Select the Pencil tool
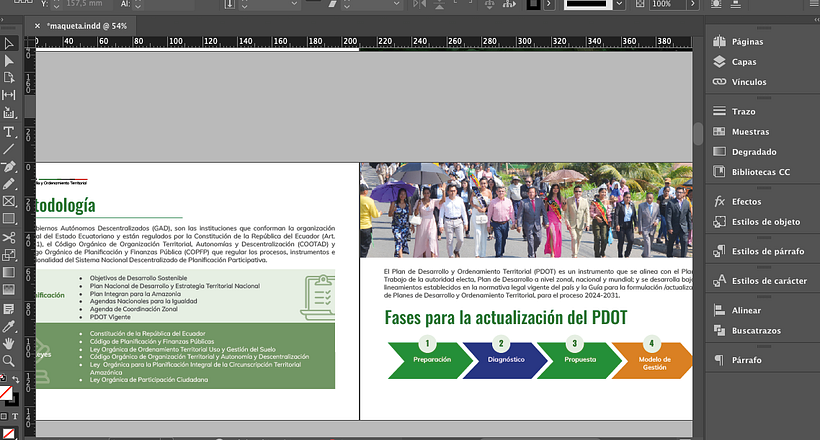Image resolution: width=820 pixels, height=440 pixels. 9,184
